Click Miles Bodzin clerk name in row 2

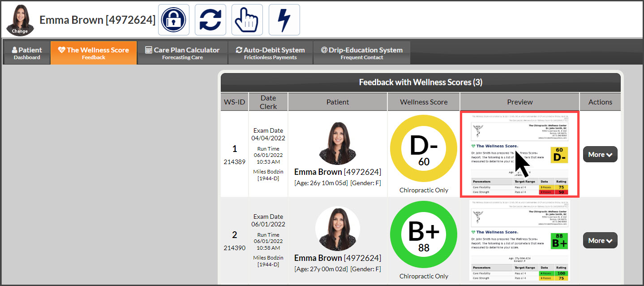[x=268, y=258]
